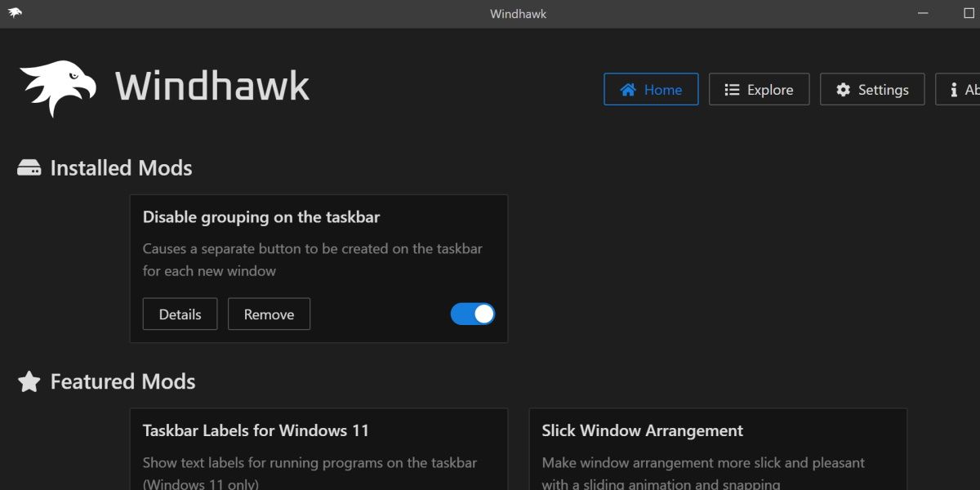Image resolution: width=980 pixels, height=490 pixels.
Task: Click the About info icon
Action: coord(953,90)
